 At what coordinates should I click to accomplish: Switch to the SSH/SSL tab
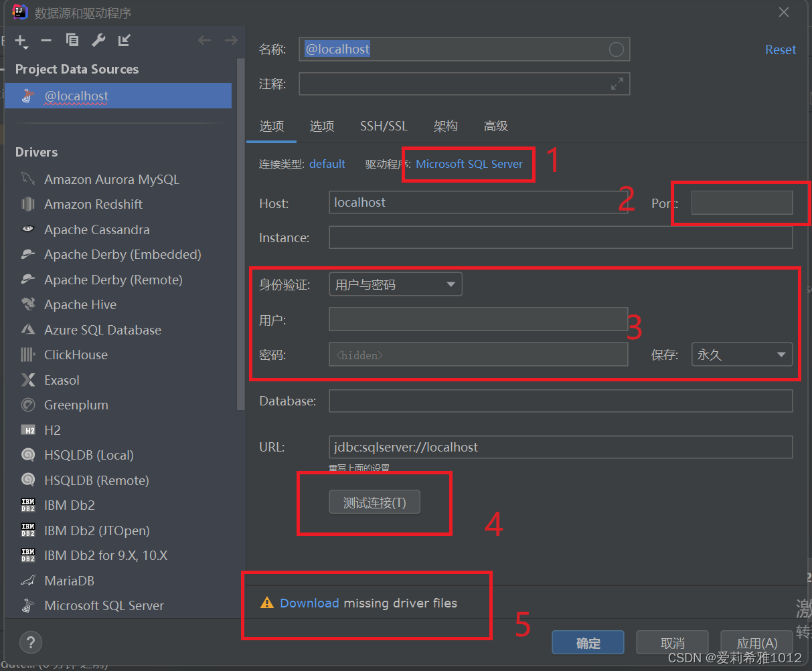tap(384, 126)
